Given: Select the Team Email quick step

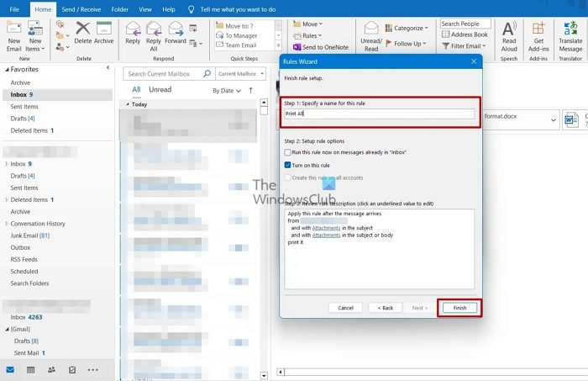Looking at the screenshot, I should tap(241, 45).
